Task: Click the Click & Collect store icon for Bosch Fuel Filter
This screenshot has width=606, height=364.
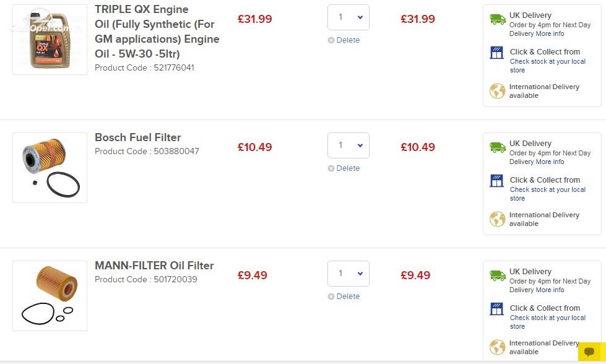Action: pos(496,181)
